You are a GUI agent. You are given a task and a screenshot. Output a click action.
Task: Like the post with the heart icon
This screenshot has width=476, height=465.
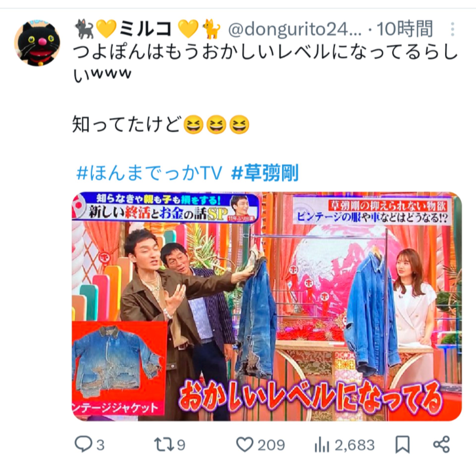[x=245, y=445]
